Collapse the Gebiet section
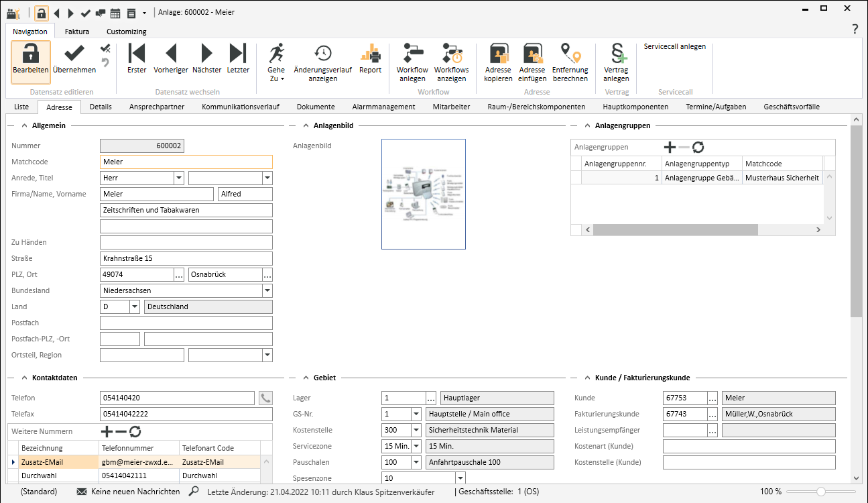The width and height of the screenshot is (868, 503). pos(306,378)
